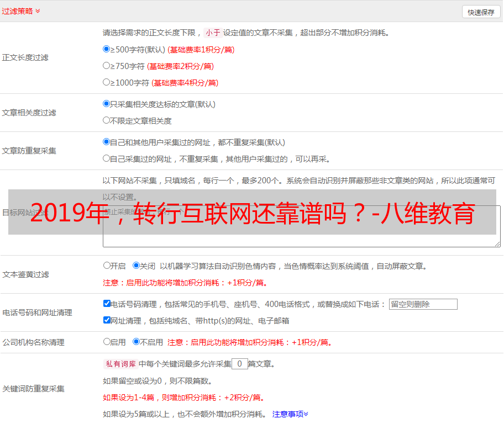504x424 pixels.
Task: Enable 公司机构名称清理 with 启用 radio
Action: (x=107, y=342)
